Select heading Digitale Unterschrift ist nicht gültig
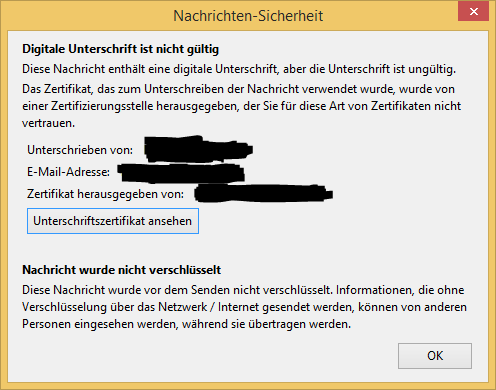The image size is (496, 390). (120, 49)
